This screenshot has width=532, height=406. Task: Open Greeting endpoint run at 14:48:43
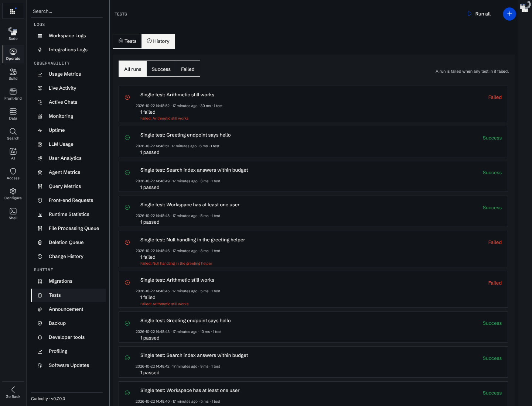click(x=313, y=327)
